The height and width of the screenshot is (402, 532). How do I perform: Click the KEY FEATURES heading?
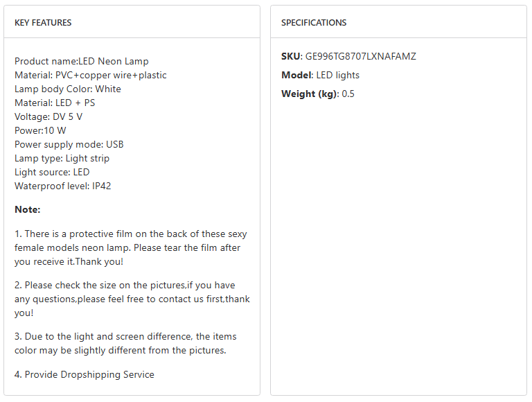43,23
